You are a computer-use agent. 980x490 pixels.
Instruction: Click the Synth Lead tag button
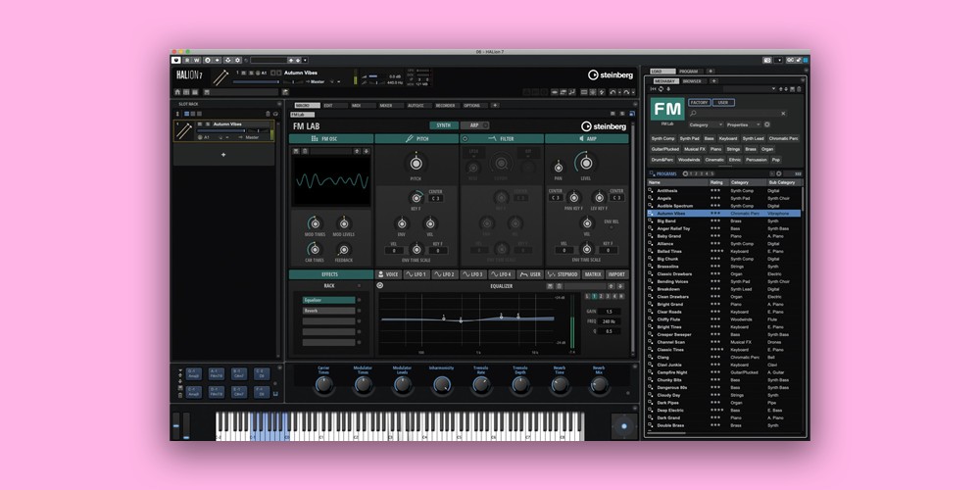[753, 138]
